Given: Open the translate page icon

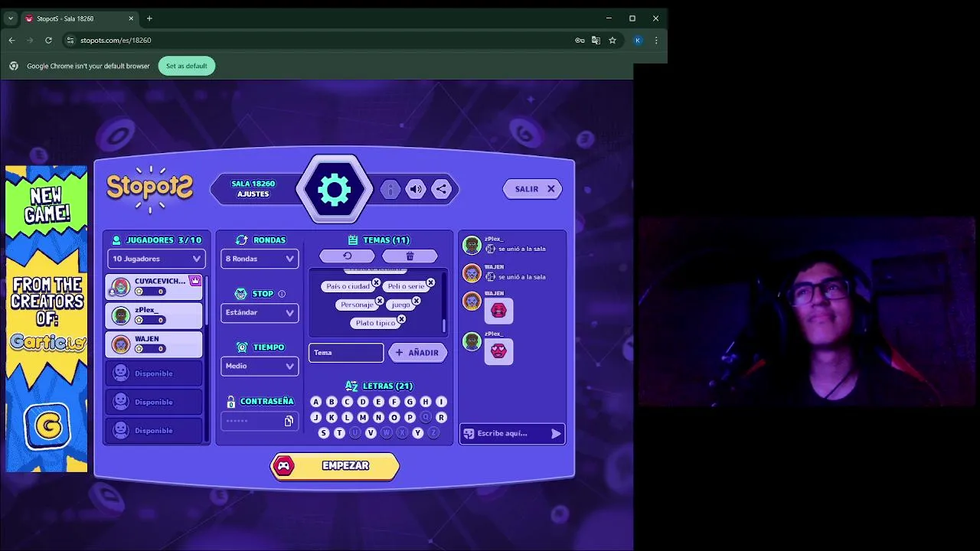Looking at the screenshot, I should pyautogui.click(x=596, y=40).
